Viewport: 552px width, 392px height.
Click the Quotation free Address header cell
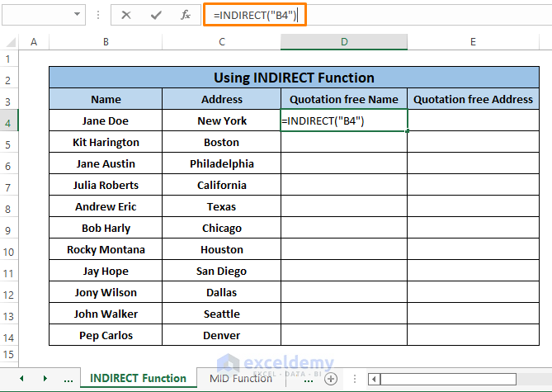(x=473, y=100)
